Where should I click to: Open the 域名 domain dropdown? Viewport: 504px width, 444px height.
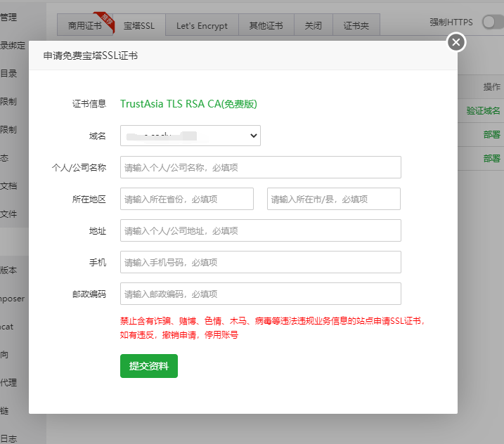(x=190, y=136)
